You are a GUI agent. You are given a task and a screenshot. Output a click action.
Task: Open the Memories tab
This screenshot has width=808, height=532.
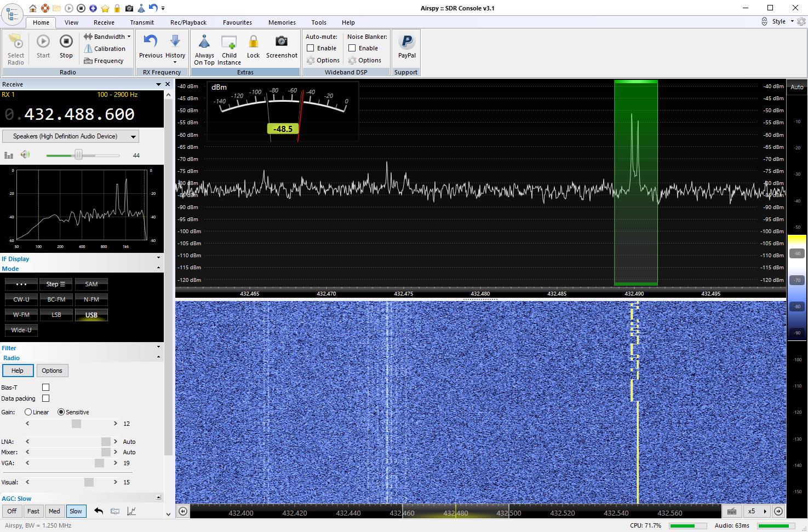pos(282,22)
